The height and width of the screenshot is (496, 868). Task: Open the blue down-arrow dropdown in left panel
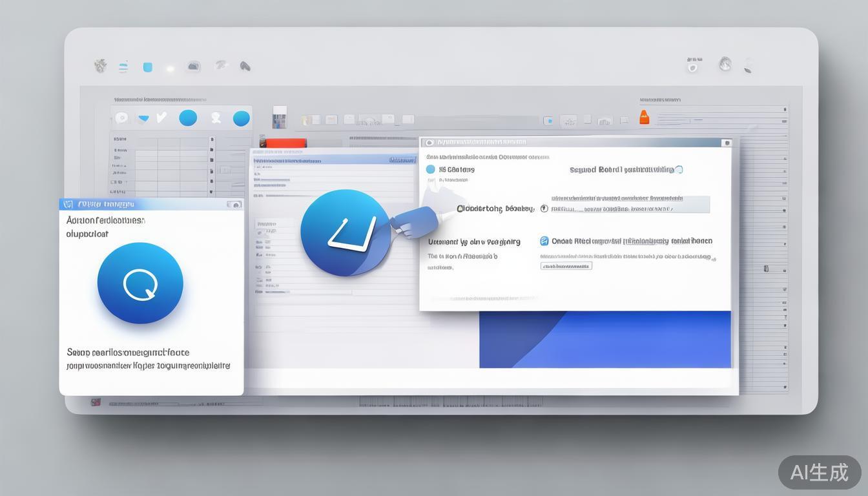pos(143,118)
